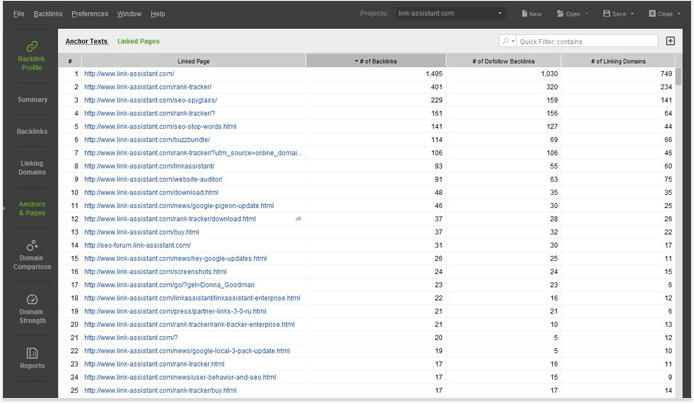Open the Open project dropdown arrow
The height and width of the screenshot is (403, 694).
[x=586, y=14]
